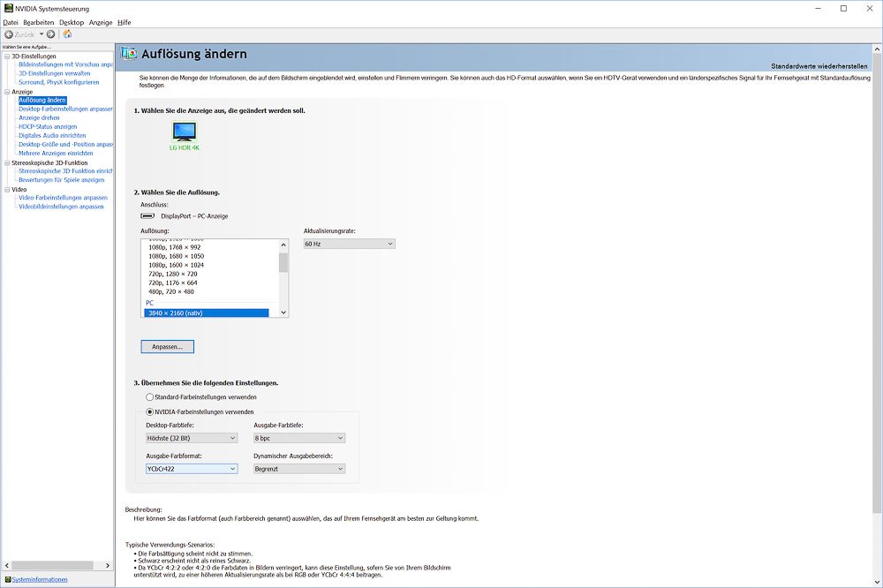Click the Anpassen... button

pos(167,347)
